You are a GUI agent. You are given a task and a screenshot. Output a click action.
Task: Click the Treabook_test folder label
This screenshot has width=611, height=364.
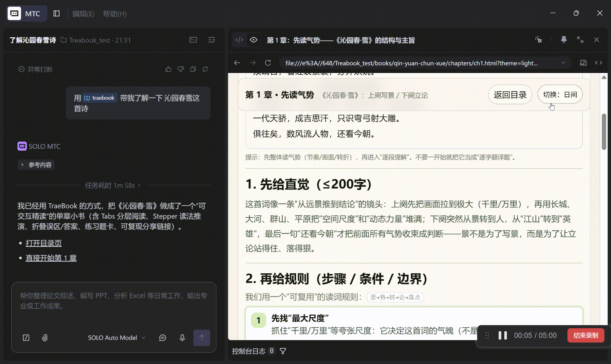pos(90,40)
